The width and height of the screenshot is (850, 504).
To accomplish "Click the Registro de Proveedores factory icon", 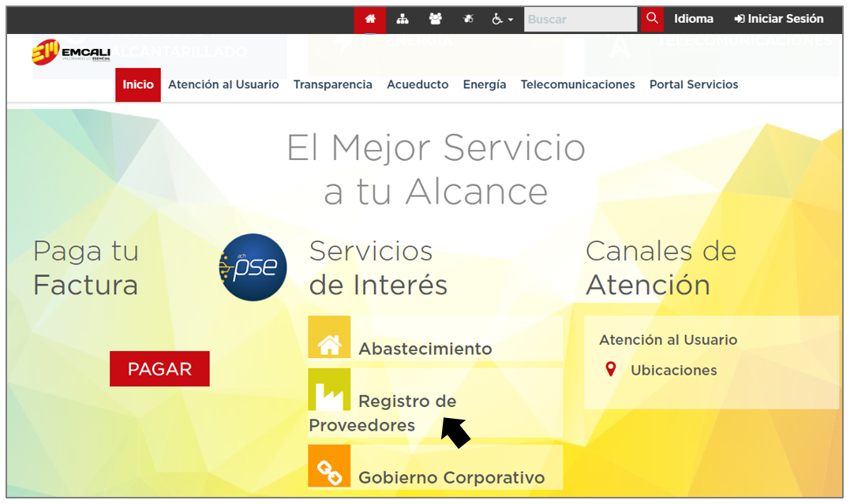I will point(329,390).
